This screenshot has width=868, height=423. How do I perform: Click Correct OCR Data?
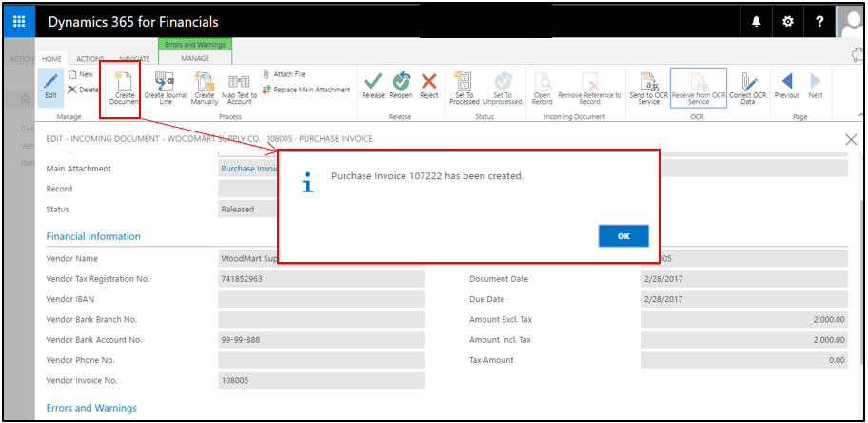748,89
